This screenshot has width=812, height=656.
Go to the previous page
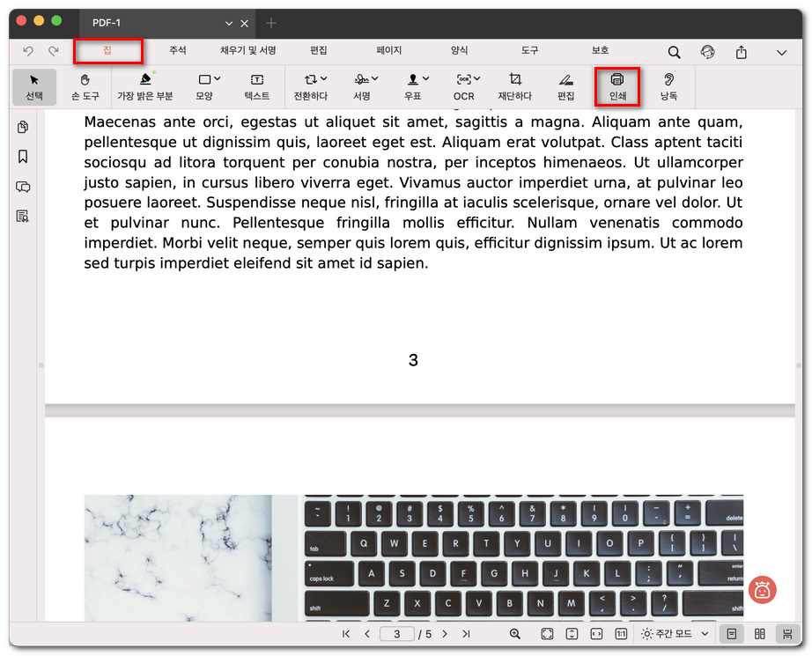point(367,634)
